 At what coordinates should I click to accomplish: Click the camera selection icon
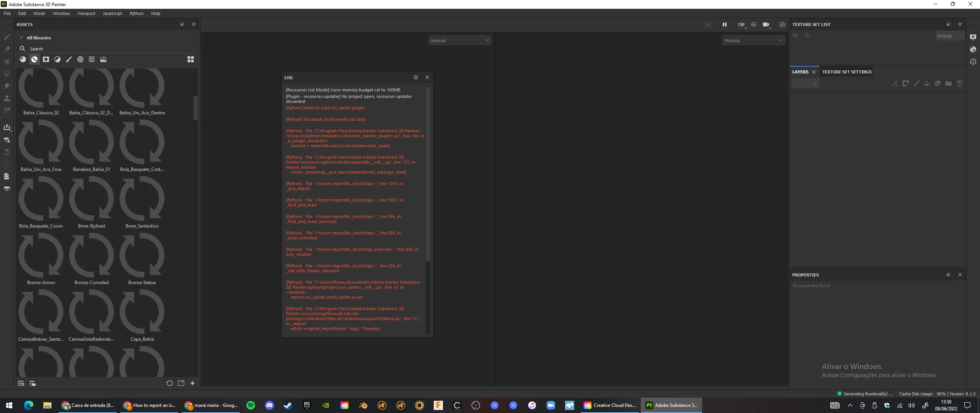[766, 24]
